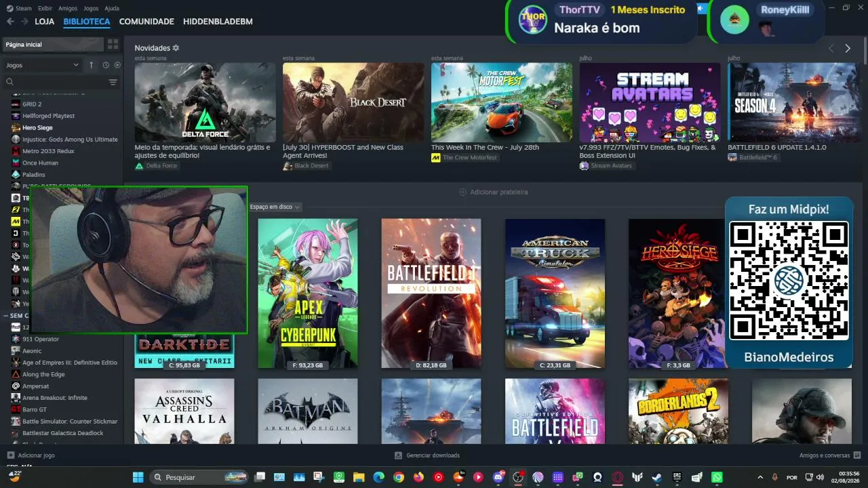This screenshot has width=868, height=488.
Task: Open Gerenciar downloads
Action: 427,455
